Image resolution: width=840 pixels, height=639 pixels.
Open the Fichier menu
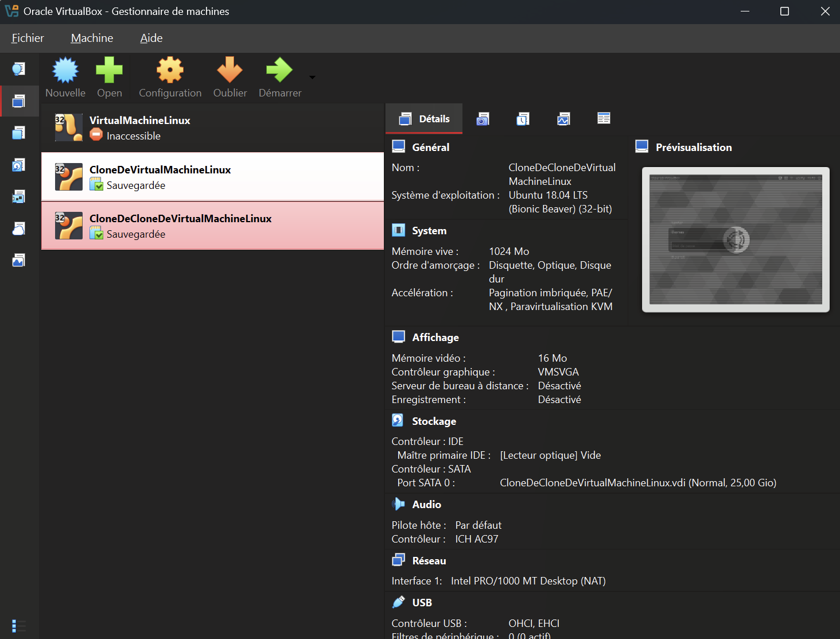coord(28,38)
